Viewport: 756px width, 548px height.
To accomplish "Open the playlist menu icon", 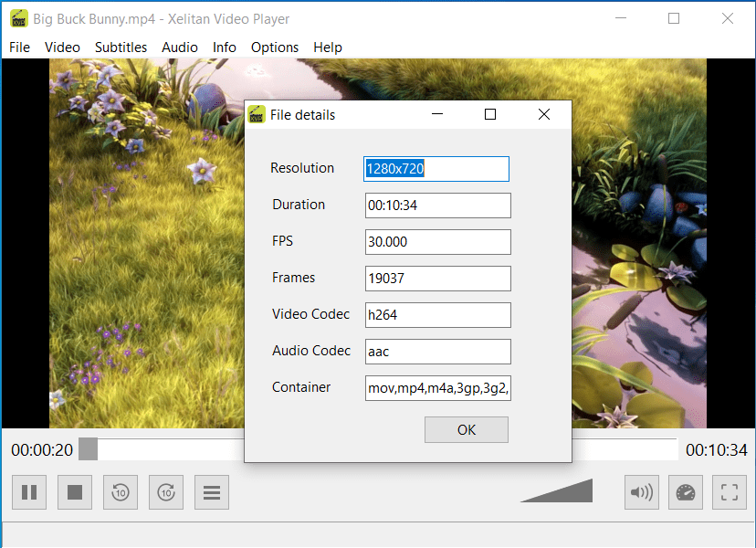I will [x=212, y=492].
